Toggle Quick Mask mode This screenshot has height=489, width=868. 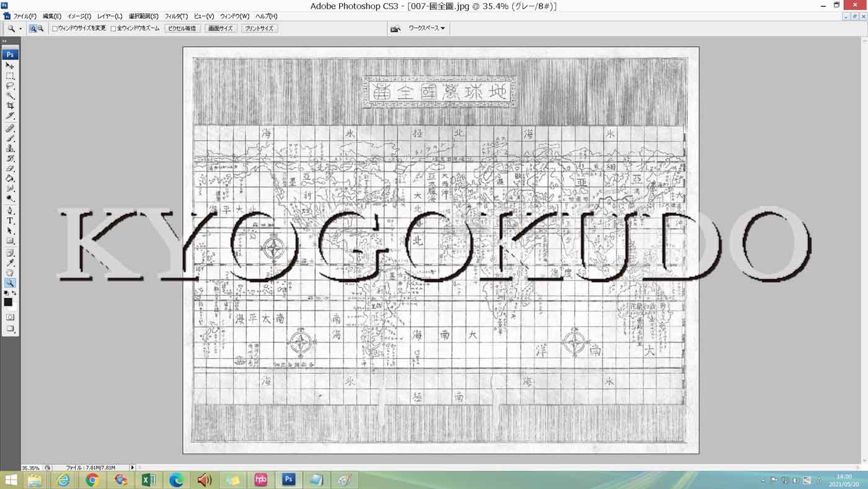click(x=10, y=317)
